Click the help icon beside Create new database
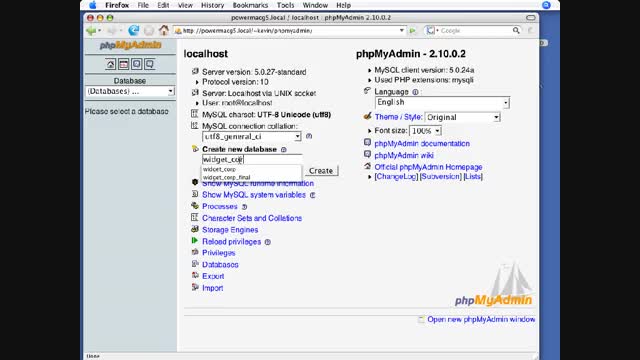The width and height of the screenshot is (640, 360). [284, 149]
